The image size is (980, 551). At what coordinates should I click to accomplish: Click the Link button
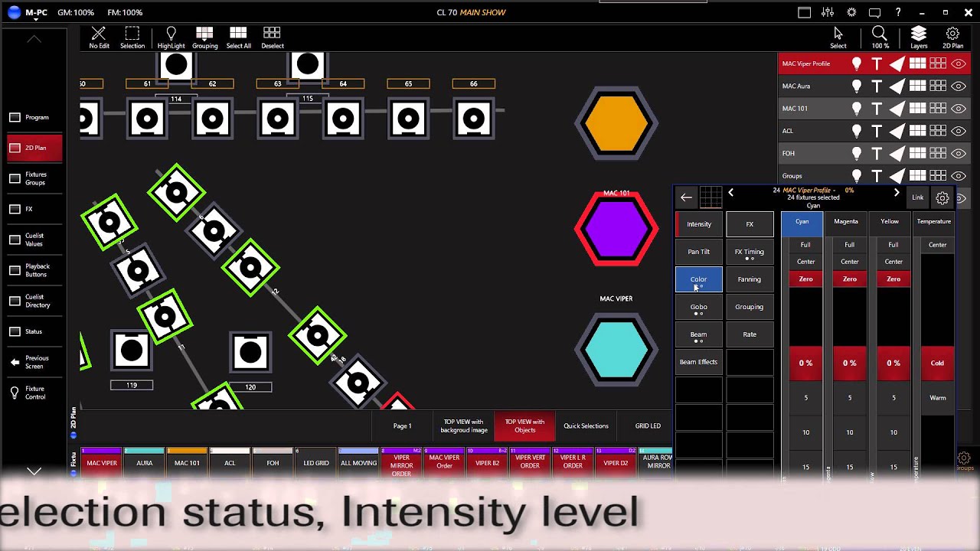(917, 197)
